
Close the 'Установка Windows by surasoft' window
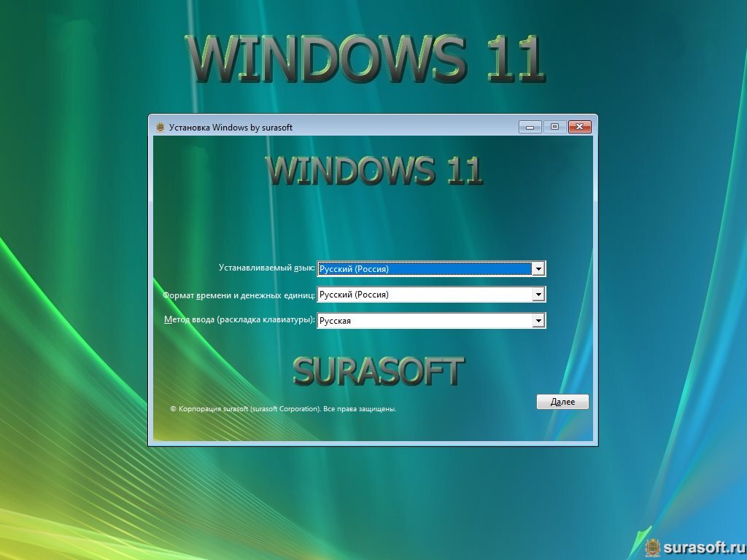click(x=579, y=127)
